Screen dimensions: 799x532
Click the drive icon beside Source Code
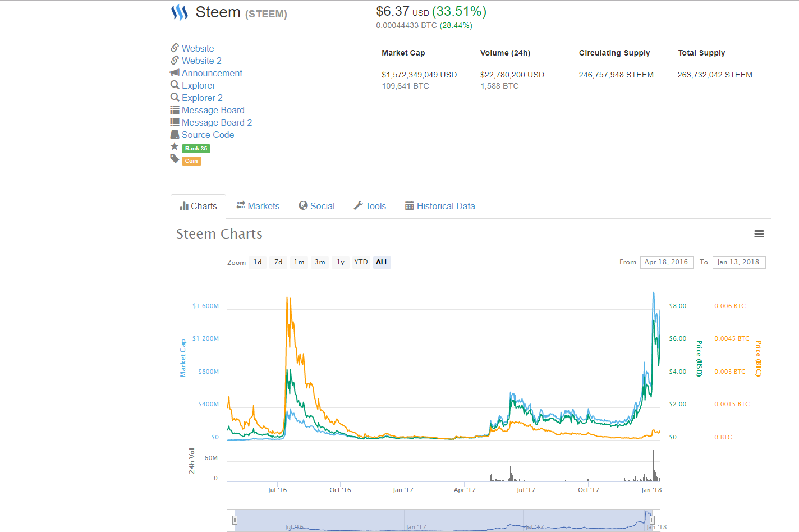point(175,134)
